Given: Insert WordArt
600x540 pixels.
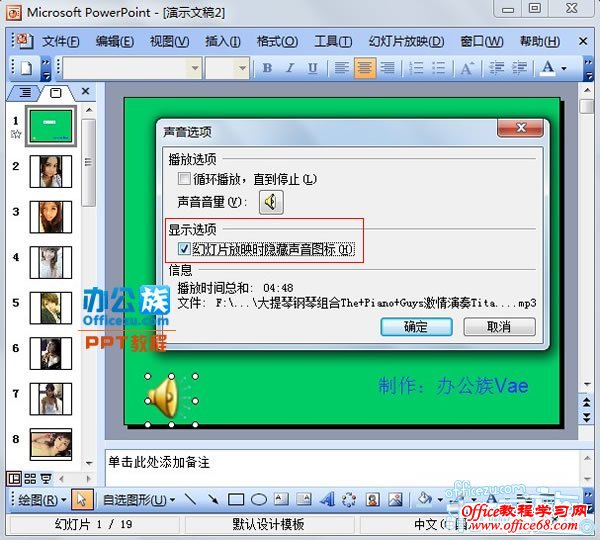Looking at the screenshot, I should (x=327, y=499).
